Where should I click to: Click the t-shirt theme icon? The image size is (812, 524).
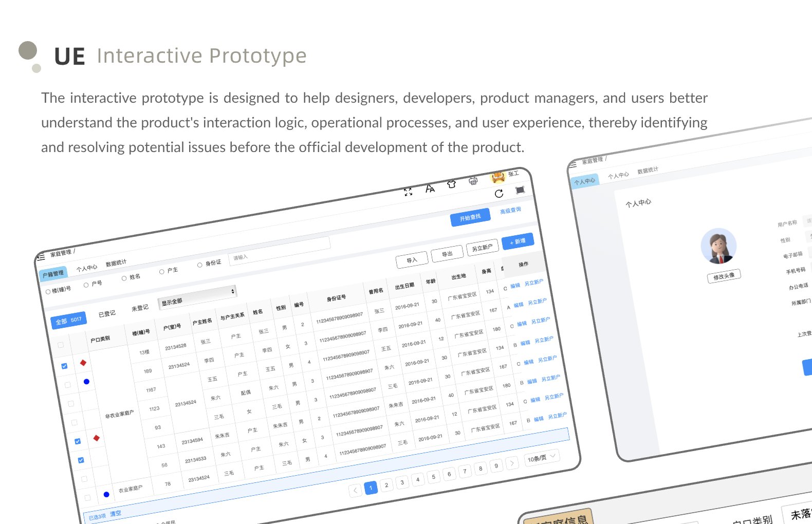point(452,184)
